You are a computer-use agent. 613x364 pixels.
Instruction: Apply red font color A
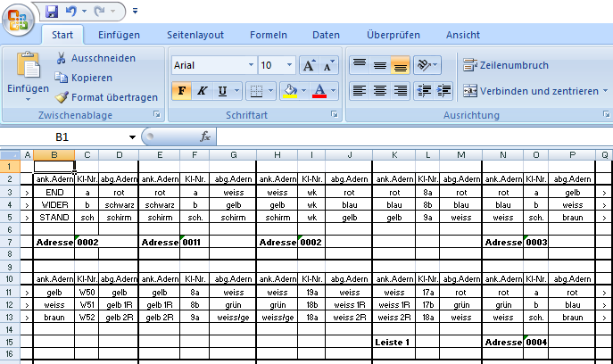[x=319, y=91]
